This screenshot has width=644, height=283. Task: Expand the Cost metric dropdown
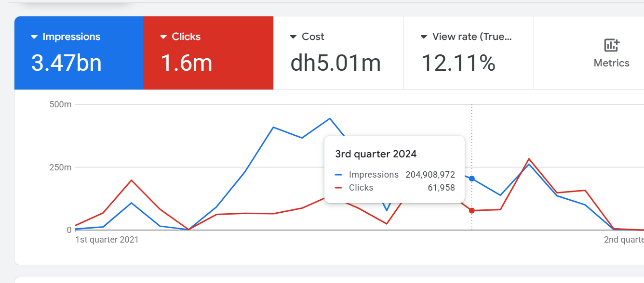(x=293, y=36)
